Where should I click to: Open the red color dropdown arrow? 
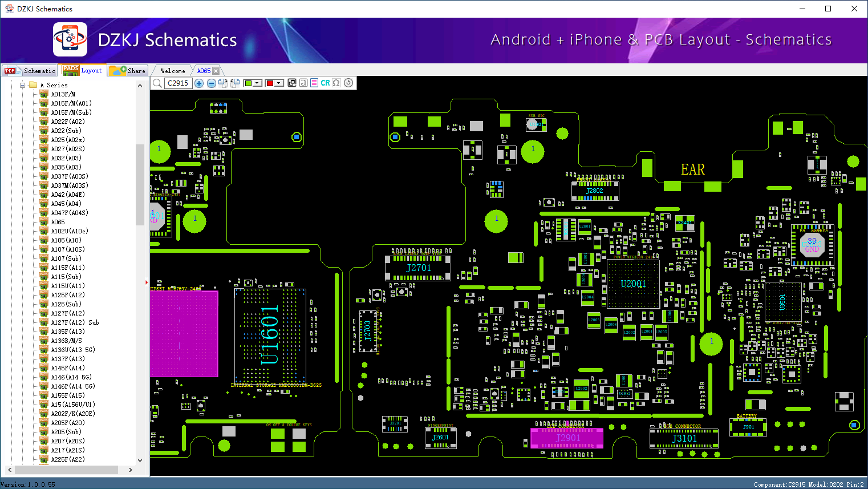point(279,83)
